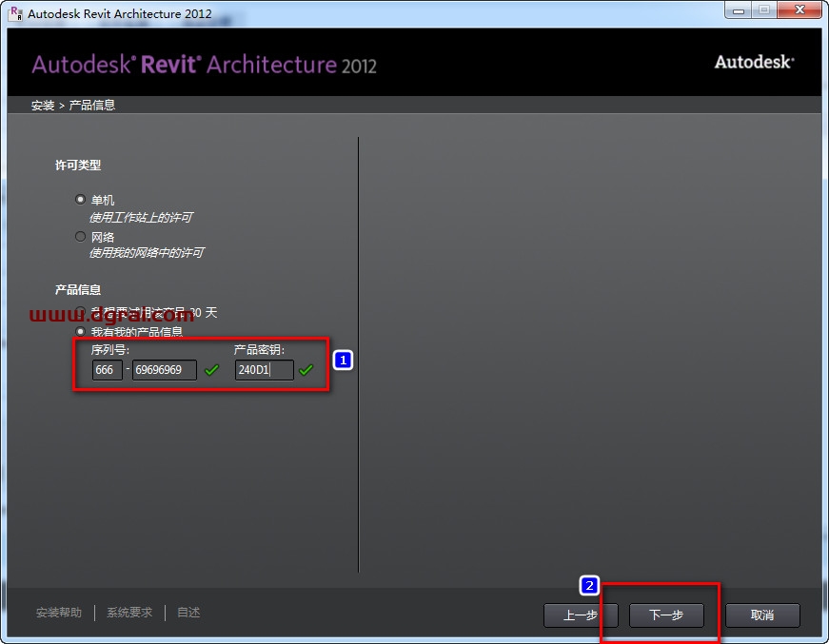Screen dimensions: 829x644
Task: Click the 上一步 back button
Action: coord(580,615)
